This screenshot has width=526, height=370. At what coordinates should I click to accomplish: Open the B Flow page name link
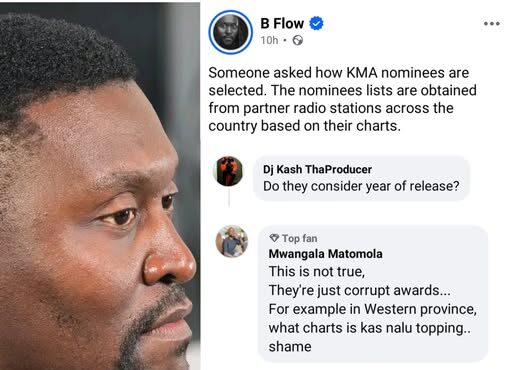pyautogui.click(x=282, y=23)
